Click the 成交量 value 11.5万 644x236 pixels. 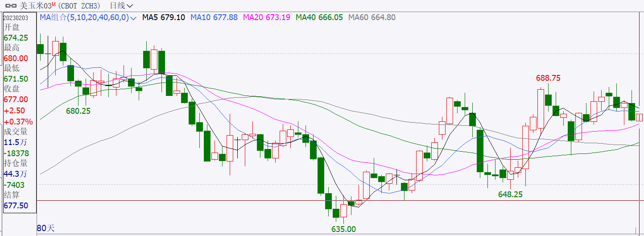point(15,142)
